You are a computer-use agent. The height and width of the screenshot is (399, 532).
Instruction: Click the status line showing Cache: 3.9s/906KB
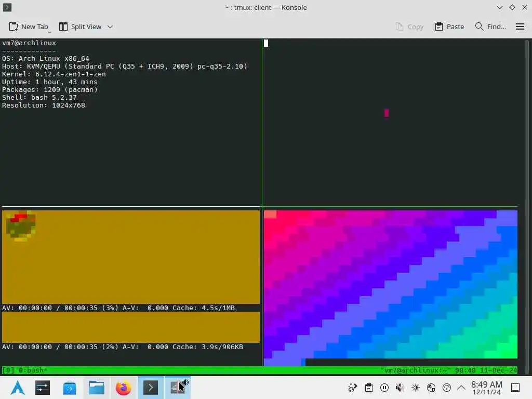(x=123, y=347)
